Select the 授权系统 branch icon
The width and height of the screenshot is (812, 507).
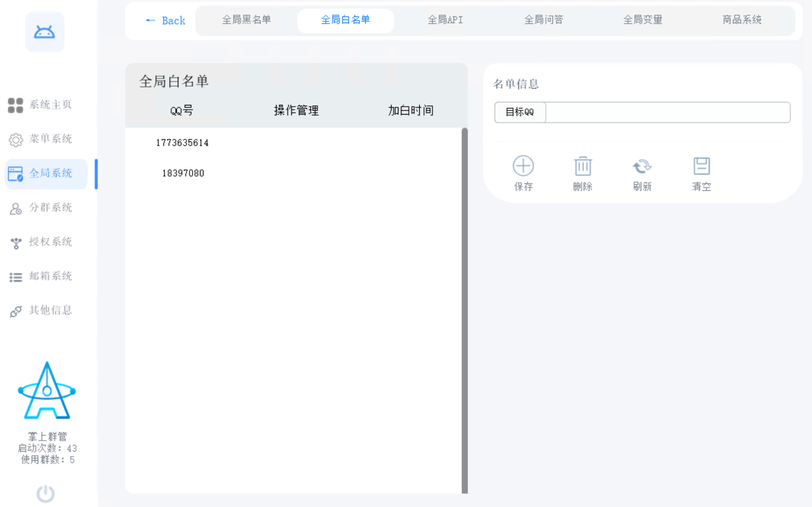[x=16, y=243]
